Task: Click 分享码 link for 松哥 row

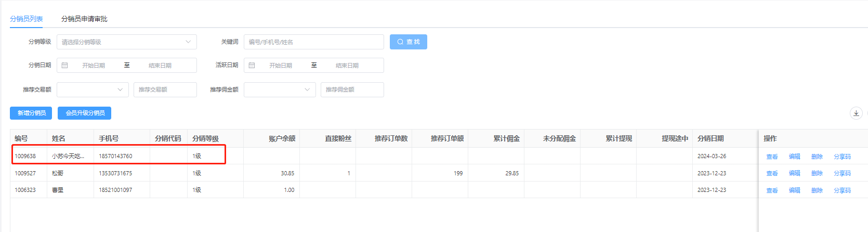Action: click(x=842, y=173)
